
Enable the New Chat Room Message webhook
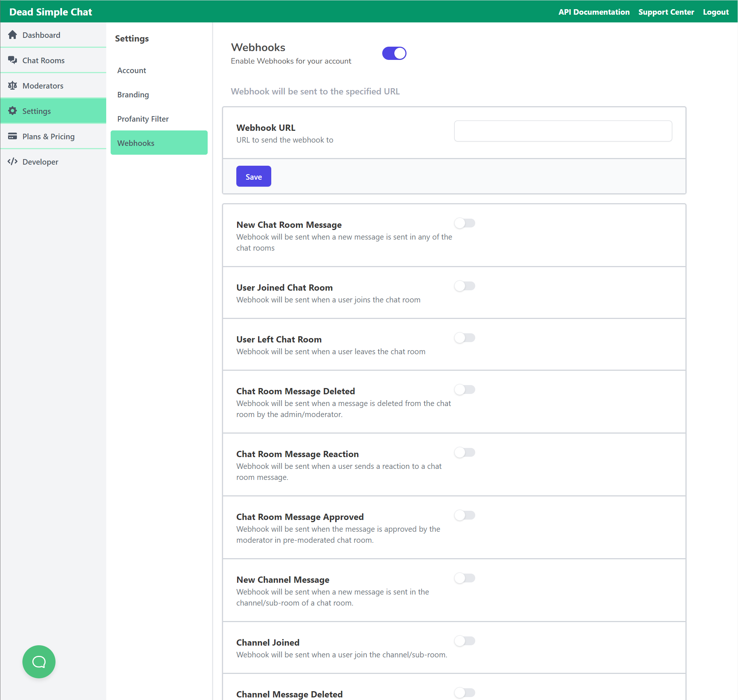pyautogui.click(x=465, y=223)
